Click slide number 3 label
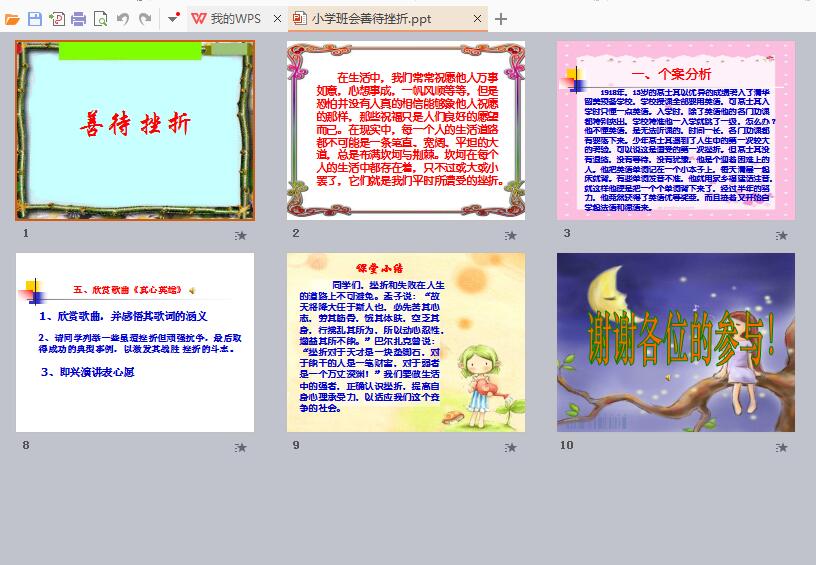Screen dimensions: 816x565 coord(567,233)
